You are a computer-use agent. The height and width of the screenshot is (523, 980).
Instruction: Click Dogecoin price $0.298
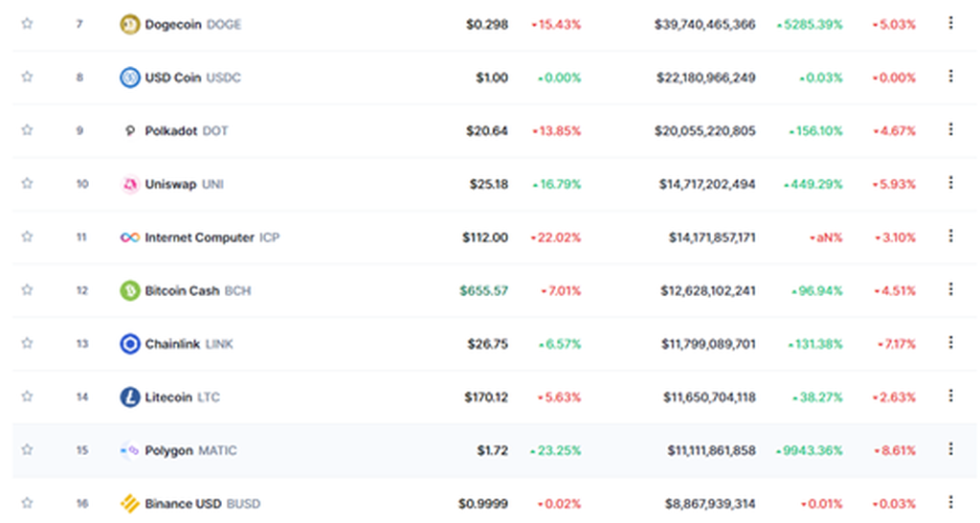coord(487,24)
